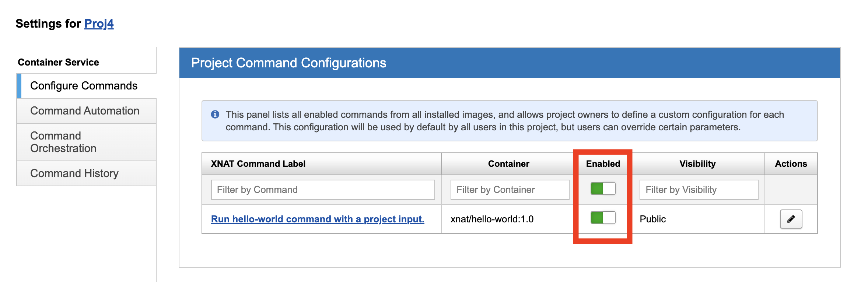
Task: Click the Container column header
Action: tap(508, 164)
